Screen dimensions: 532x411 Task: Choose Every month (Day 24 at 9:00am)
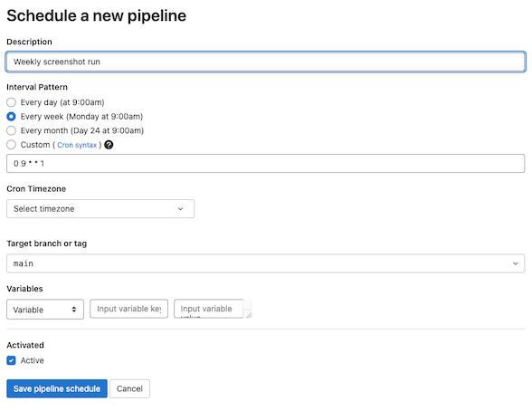[x=11, y=130]
